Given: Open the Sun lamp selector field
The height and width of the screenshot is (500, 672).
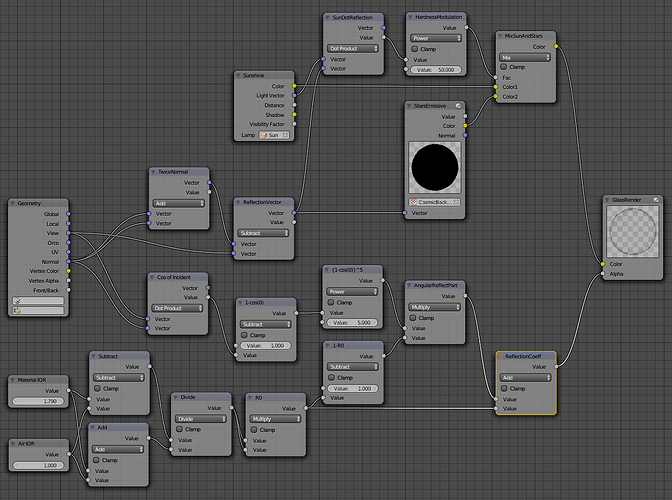Looking at the screenshot, I should (x=274, y=135).
